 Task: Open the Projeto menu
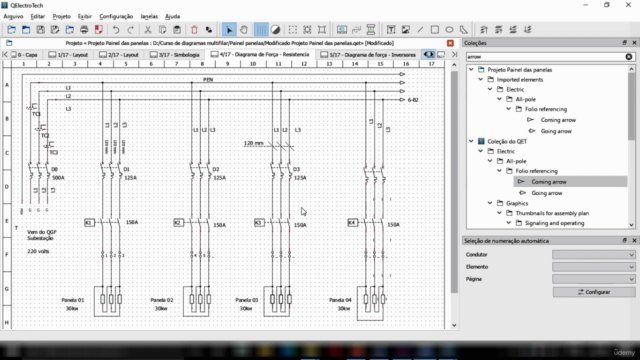(x=62, y=16)
